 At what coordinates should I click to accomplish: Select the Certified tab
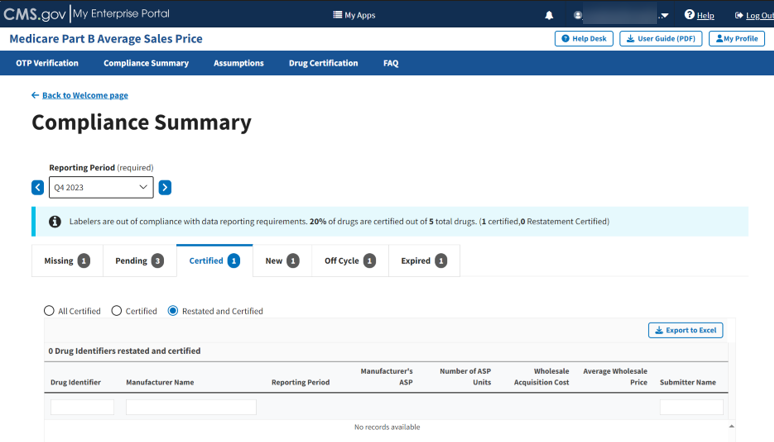click(215, 261)
